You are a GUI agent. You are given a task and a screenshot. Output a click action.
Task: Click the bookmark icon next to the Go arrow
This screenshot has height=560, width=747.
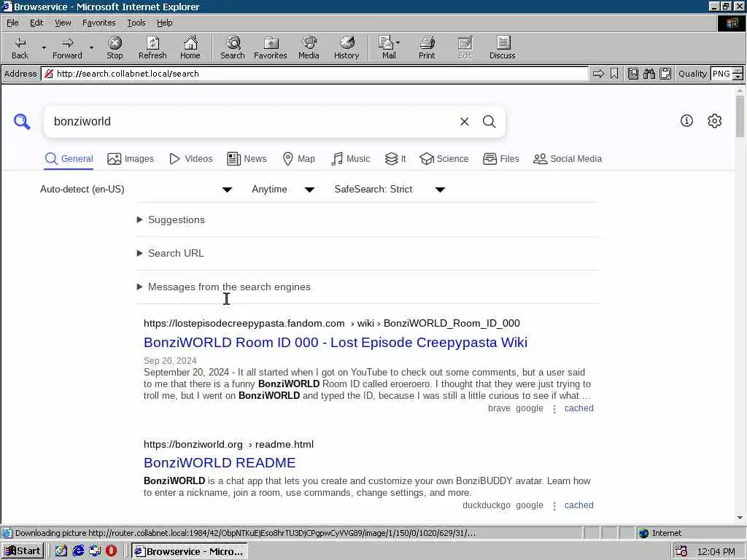[614, 74]
